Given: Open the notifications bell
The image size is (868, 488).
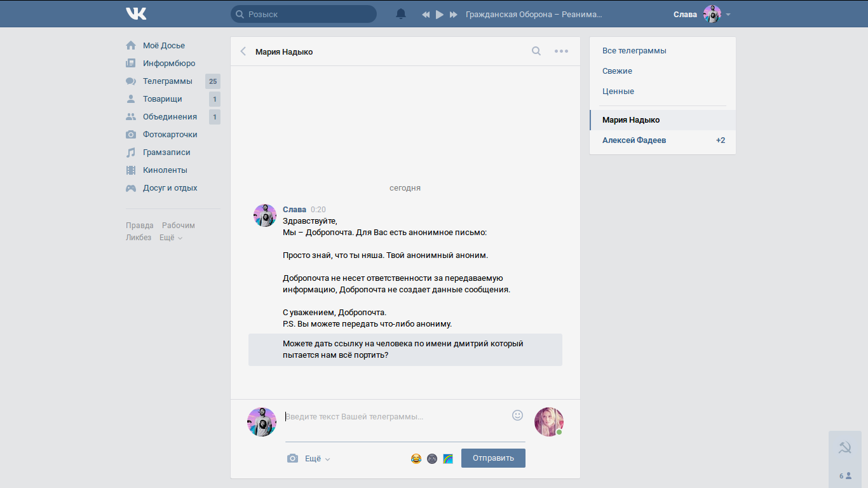Looking at the screenshot, I should click(401, 14).
